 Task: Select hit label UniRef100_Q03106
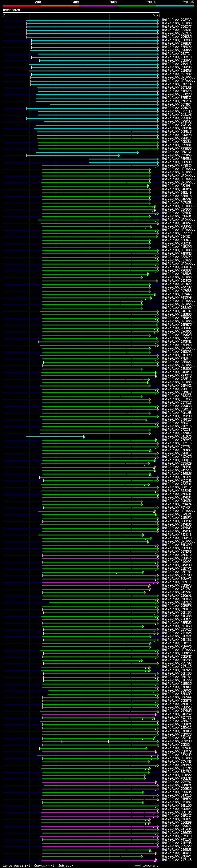pyautogui.click(x=177, y=115)
